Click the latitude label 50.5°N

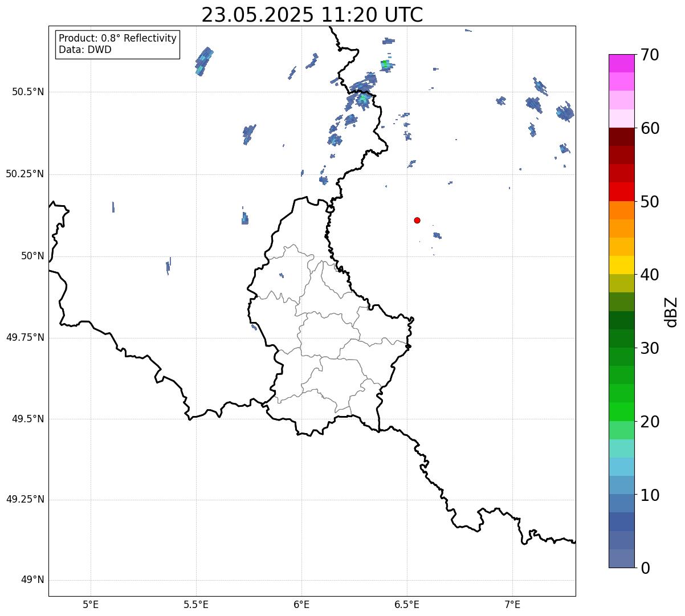coord(28,92)
